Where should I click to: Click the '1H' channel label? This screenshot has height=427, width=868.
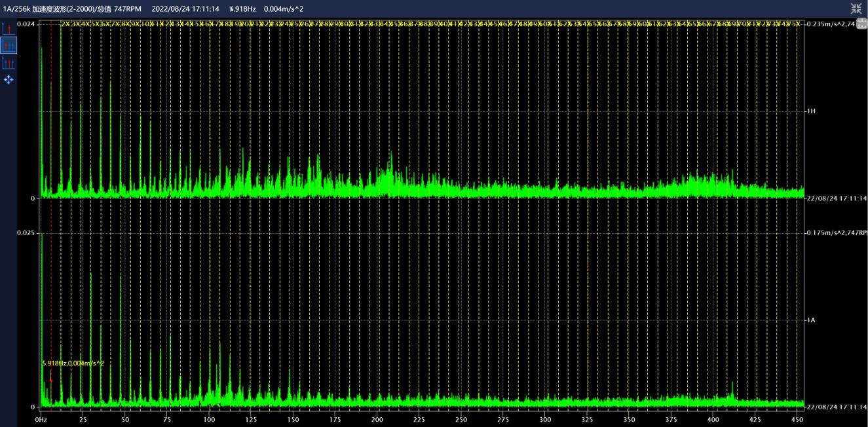[x=812, y=111]
